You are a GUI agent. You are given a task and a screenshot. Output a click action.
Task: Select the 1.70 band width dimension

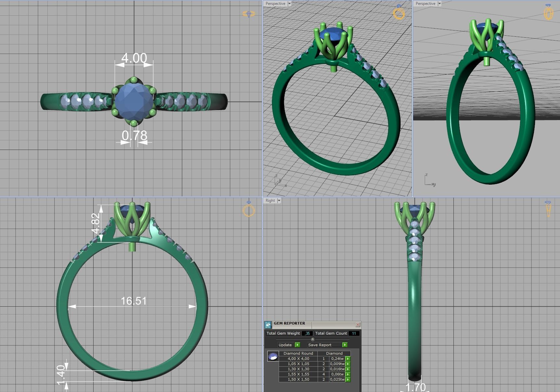415,387
